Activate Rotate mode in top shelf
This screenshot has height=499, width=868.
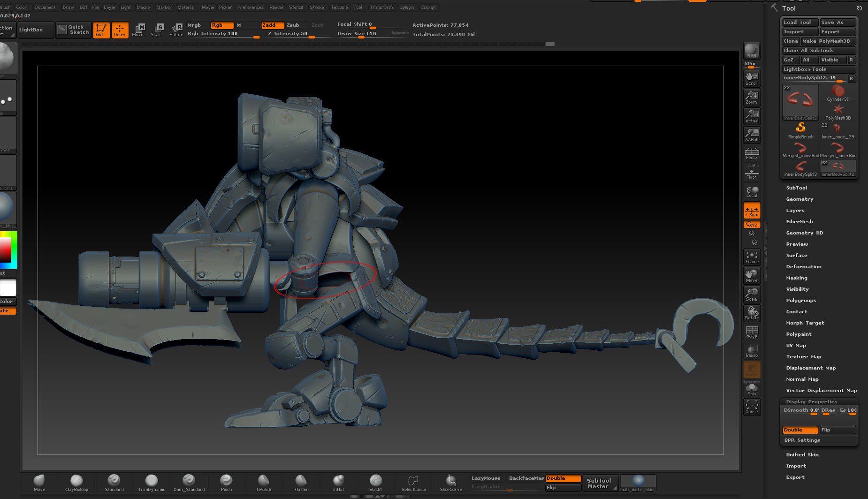click(x=176, y=30)
